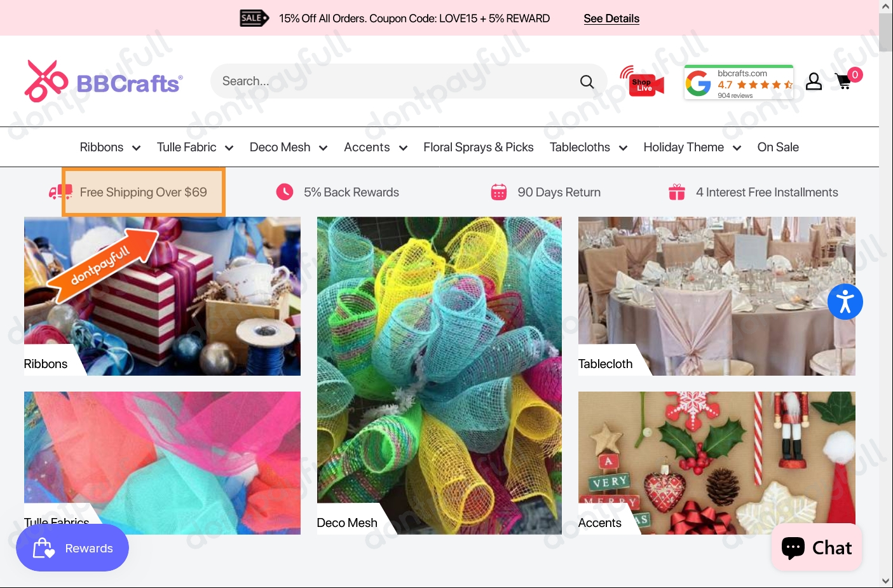Image resolution: width=893 pixels, height=588 pixels.
Task: Click the See Details link
Action: (x=611, y=18)
